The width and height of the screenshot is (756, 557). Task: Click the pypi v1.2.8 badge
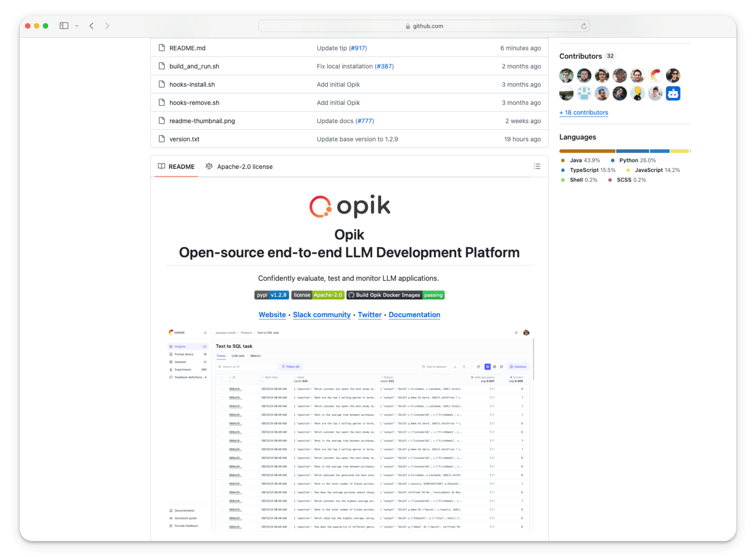[271, 295]
